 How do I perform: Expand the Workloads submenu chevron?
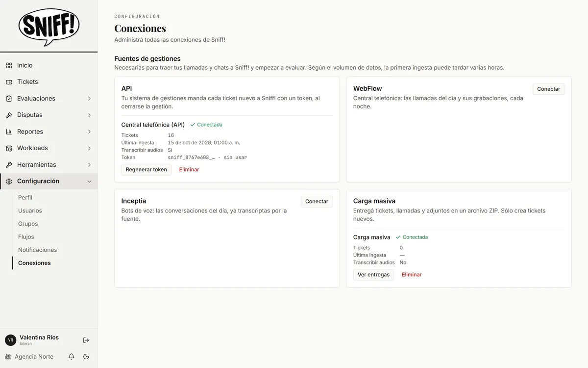[89, 148]
